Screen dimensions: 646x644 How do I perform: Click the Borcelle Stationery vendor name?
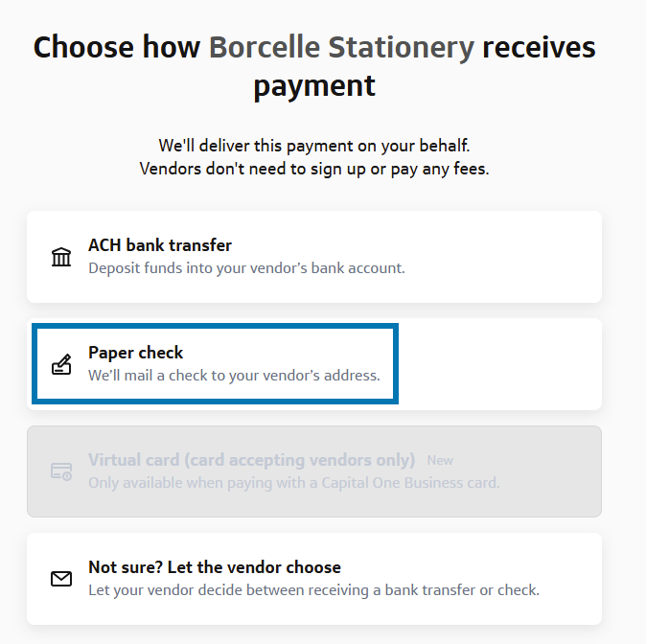coord(341,47)
